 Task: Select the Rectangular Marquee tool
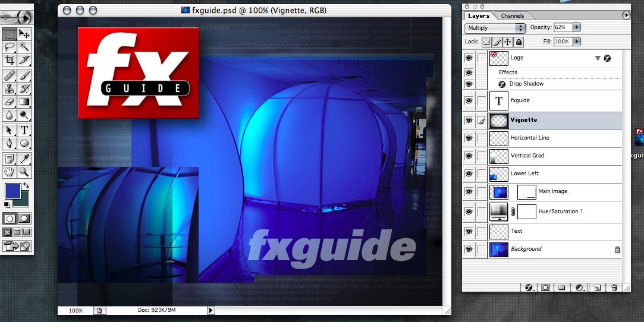[10, 34]
